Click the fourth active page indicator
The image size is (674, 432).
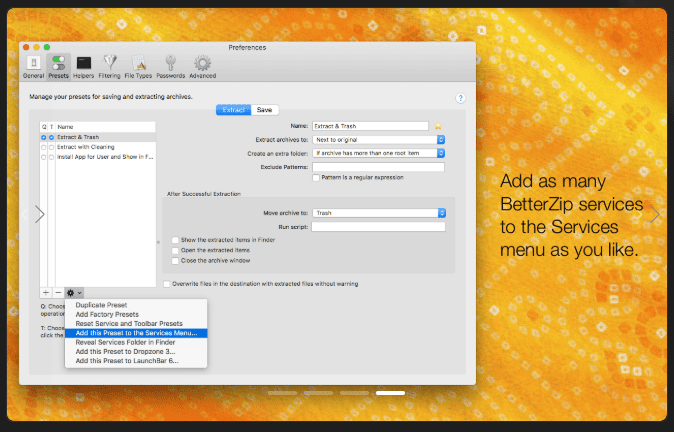coord(390,393)
